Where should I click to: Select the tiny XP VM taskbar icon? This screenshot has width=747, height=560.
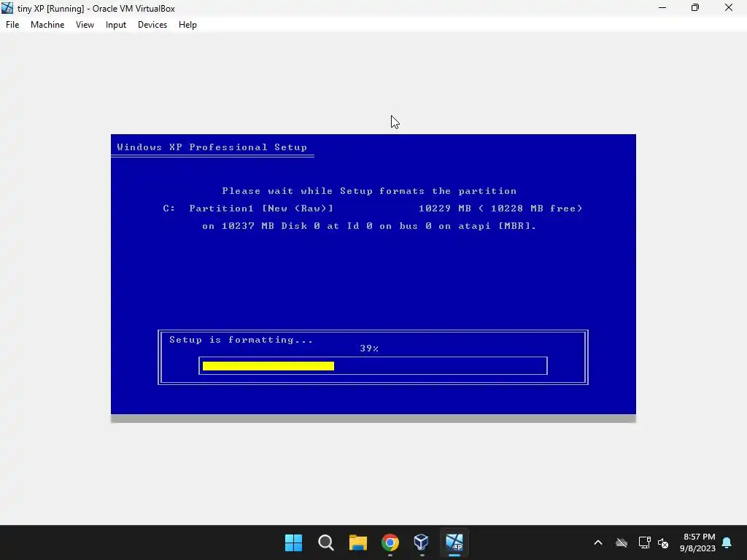454,542
